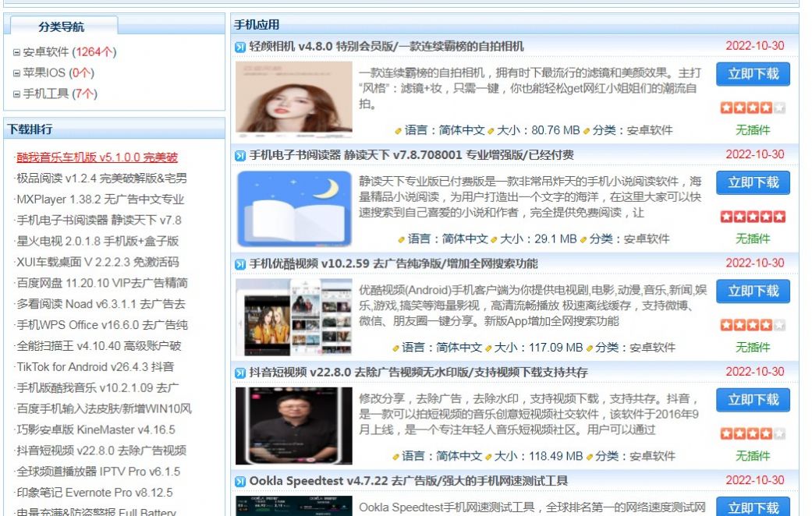This screenshot has width=812, height=516.
Task: Open ranking item 酷我音乐车机版 v5.1.0.0
Action: coord(97,157)
